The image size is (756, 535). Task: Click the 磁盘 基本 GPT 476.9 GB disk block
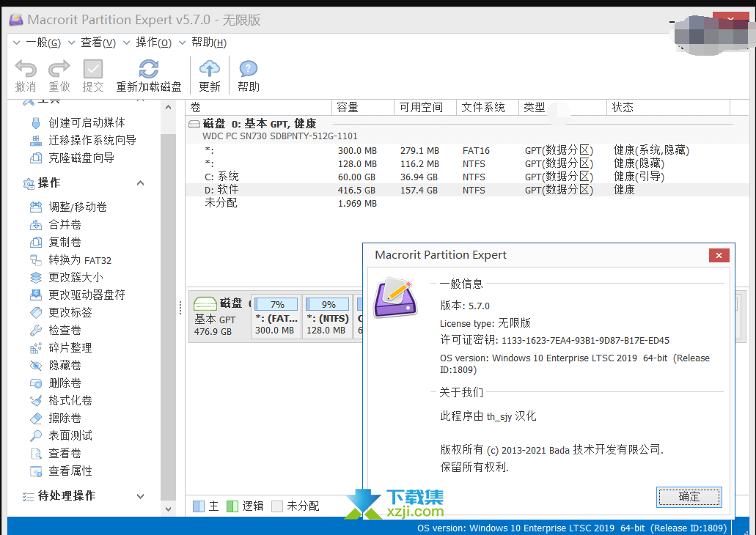[x=219, y=317]
